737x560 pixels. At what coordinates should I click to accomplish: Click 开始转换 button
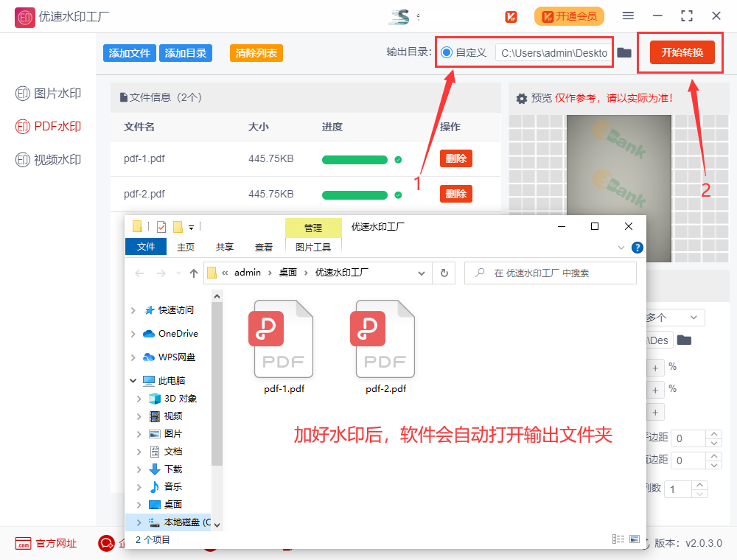(682, 52)
